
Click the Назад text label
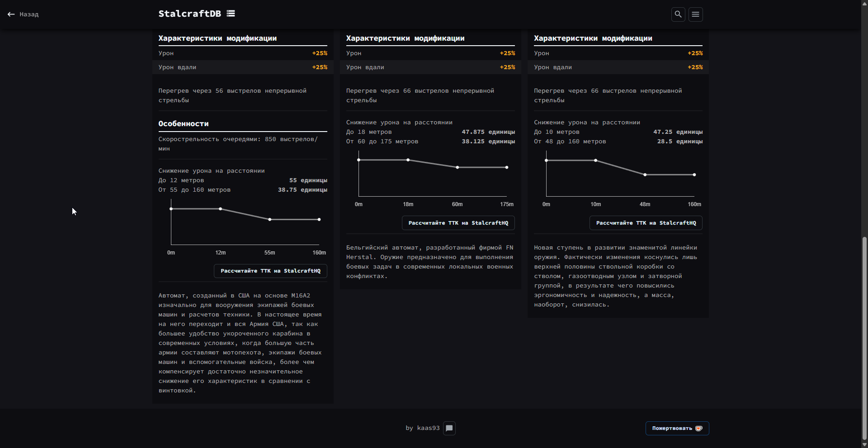(x=29, y=14)
